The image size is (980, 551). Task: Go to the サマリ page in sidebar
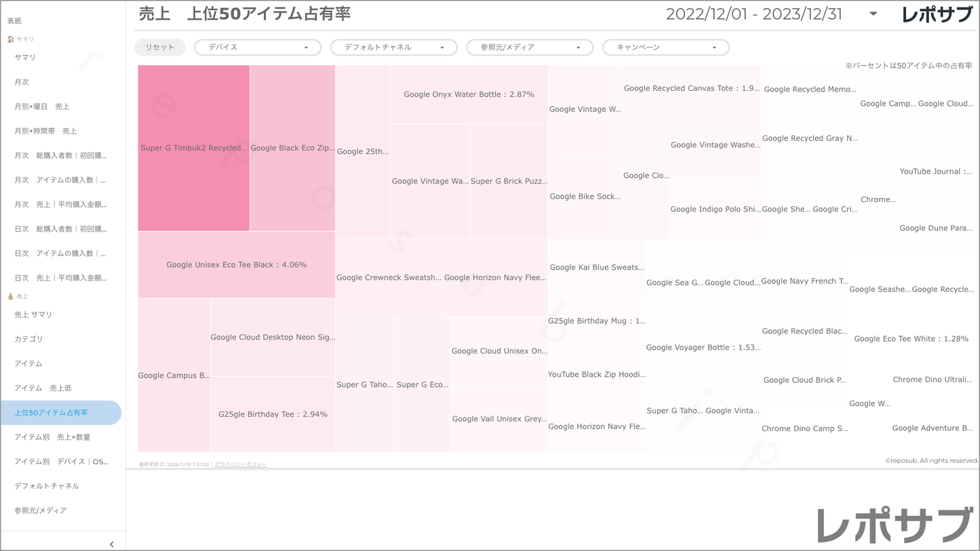coord(25,58)
